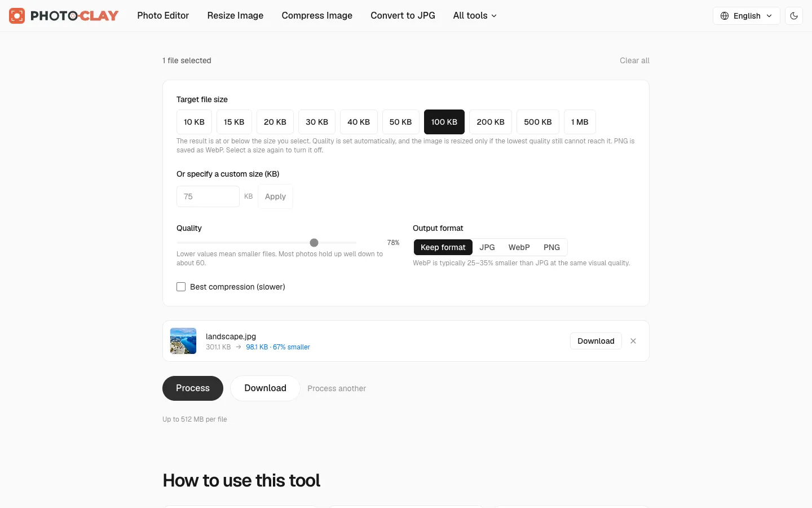This screenshot has height=508, width=812.
Task: Toggle dark mode moon icon
Action: (794, 16)
